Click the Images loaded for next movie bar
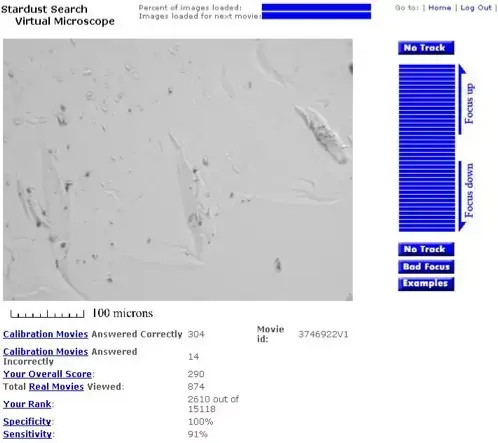Viewport: 498px width, 443px height. (x=316, y=15)
